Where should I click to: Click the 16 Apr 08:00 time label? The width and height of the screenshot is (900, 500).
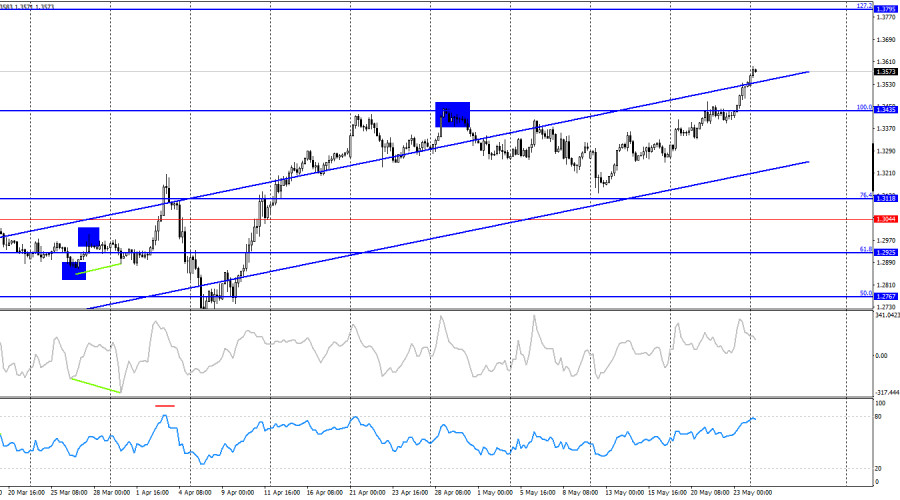(x=325, y=493)
